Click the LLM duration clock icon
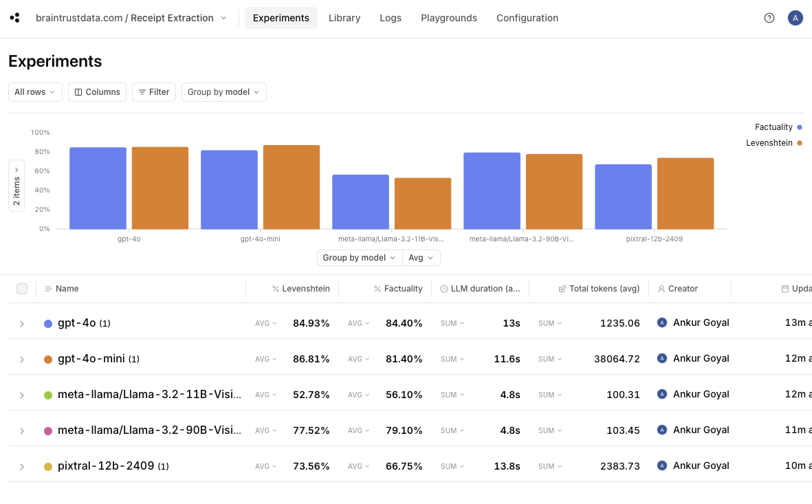 pyautogui.click(x=443, y=289)
